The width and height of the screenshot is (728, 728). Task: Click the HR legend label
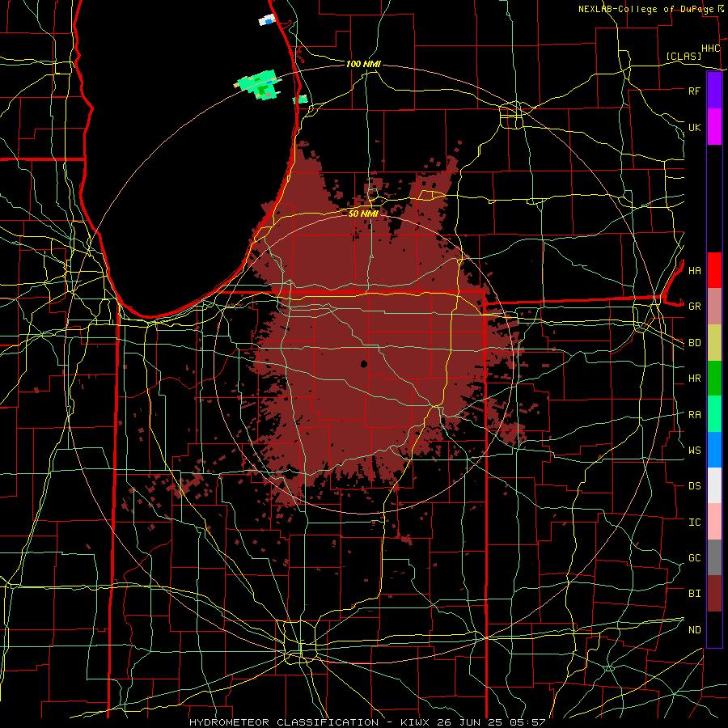(694, 379)
